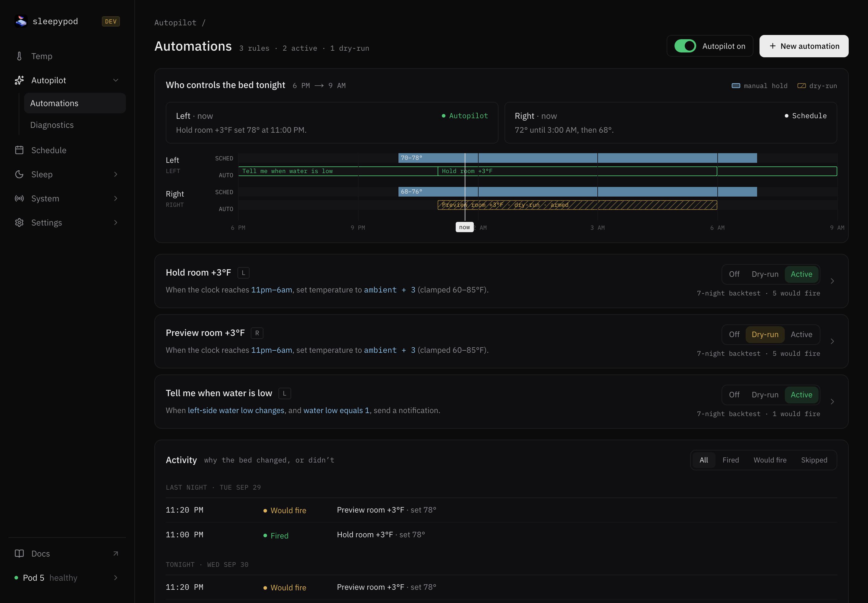This screenshot has width=868, height=603.
Task: Click the sleepypod logo icon
Action: pos(21,21)
